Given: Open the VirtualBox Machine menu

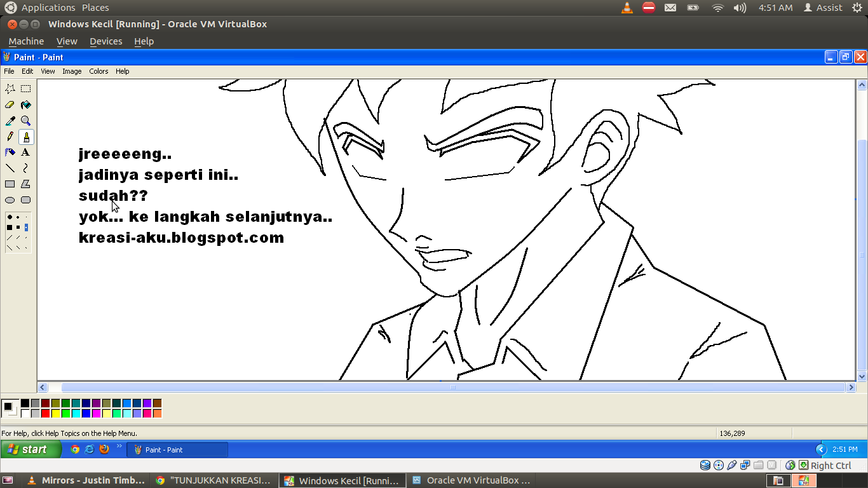Looking at the screenshot, I should pos(26,41).
